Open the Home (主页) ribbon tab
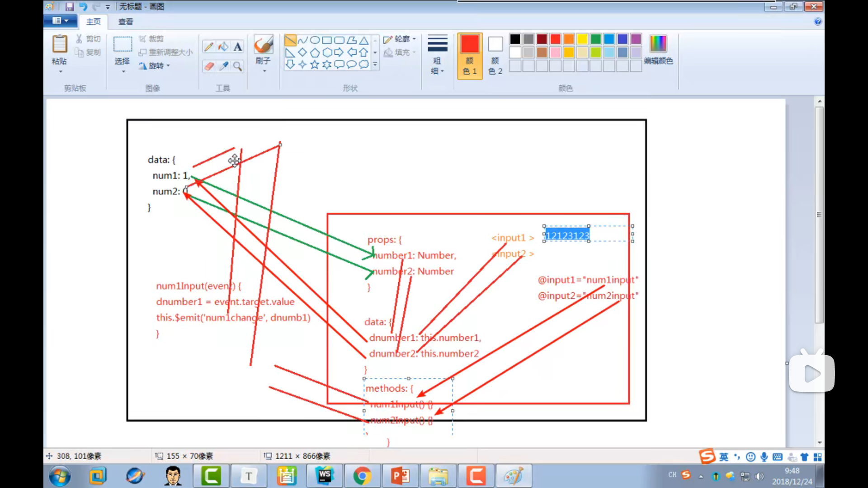This screenshot has width=868, height=488. 94,22
